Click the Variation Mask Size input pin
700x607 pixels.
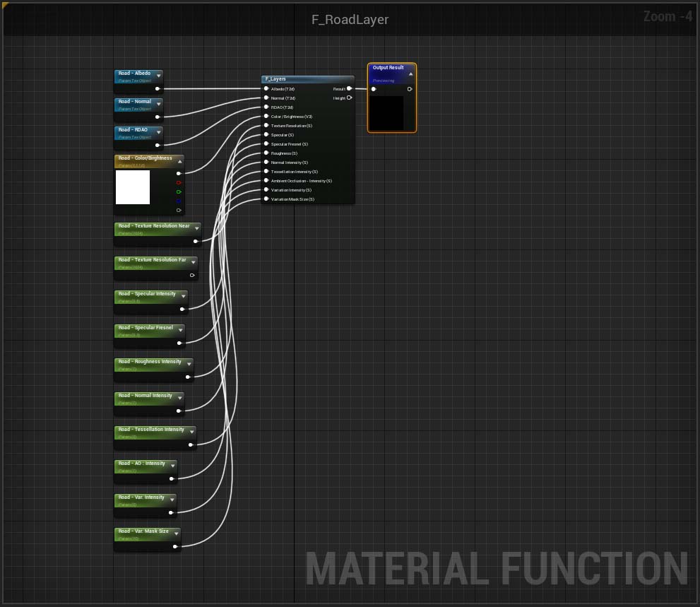click(x=266, y=199)
